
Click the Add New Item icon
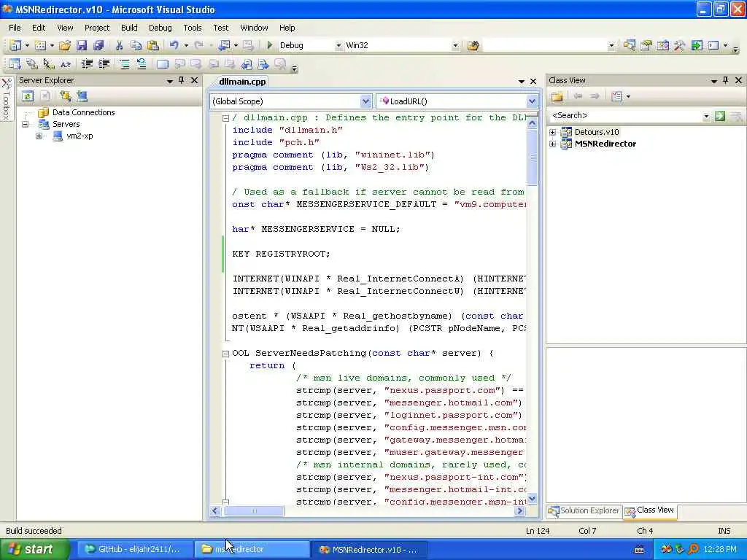[41, 45]
